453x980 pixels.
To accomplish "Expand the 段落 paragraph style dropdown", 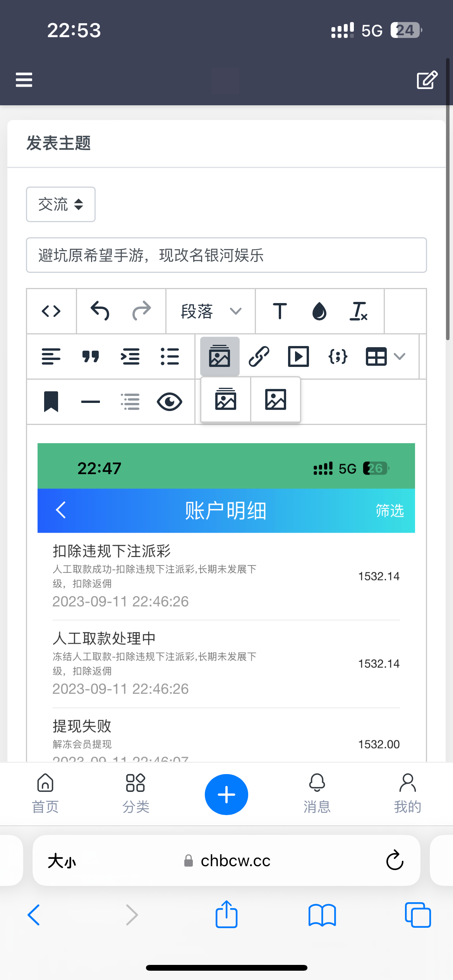I will (x=211, y=311).
